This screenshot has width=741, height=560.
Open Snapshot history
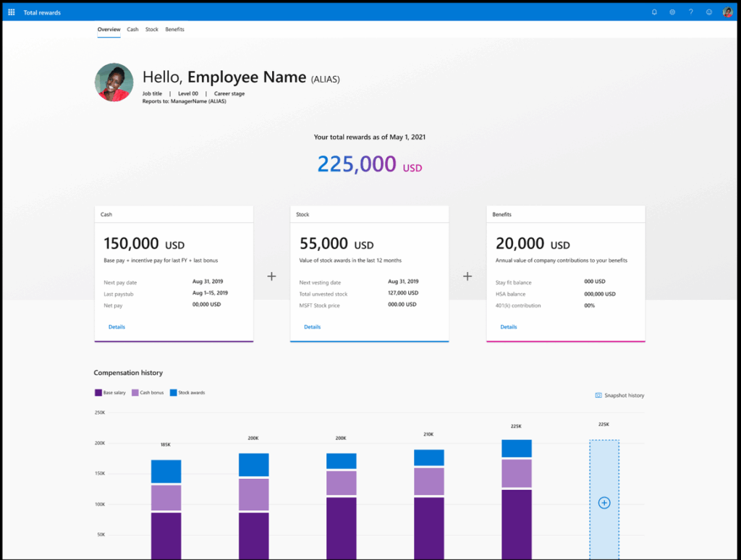pos(619,395)
